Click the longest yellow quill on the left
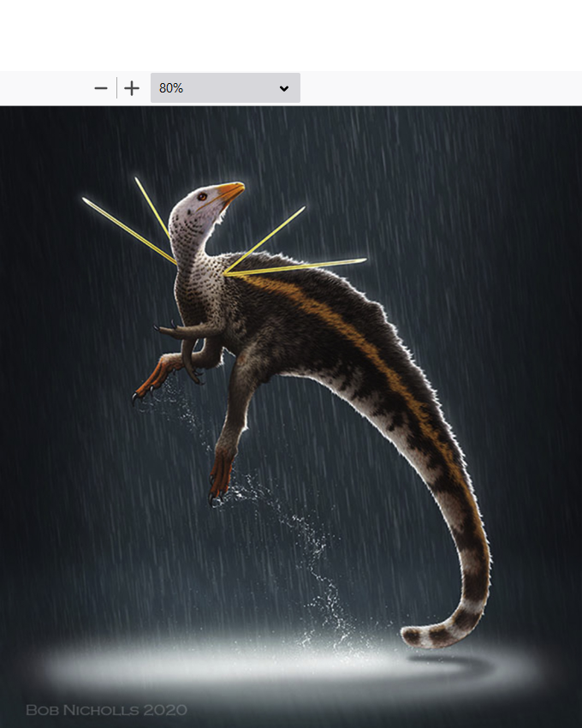The height and width of the screenshot is (728, 582). 128,230
